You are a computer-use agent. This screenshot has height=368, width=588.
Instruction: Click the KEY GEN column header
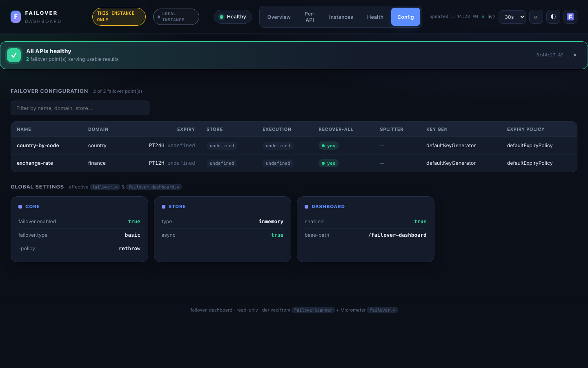pos(437,129)
